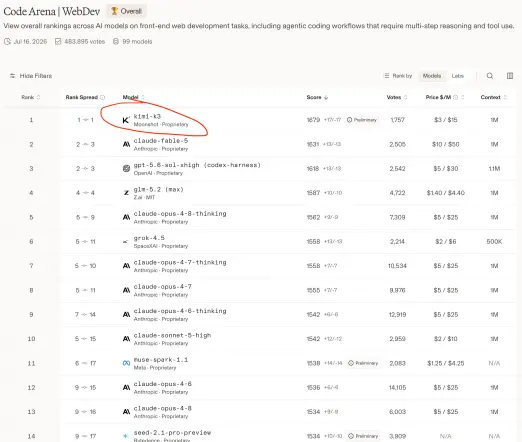This screenshot has width=522, height=442.
Task: Click the $1.40 / $4.40 price cell
Action: (445, 193)
